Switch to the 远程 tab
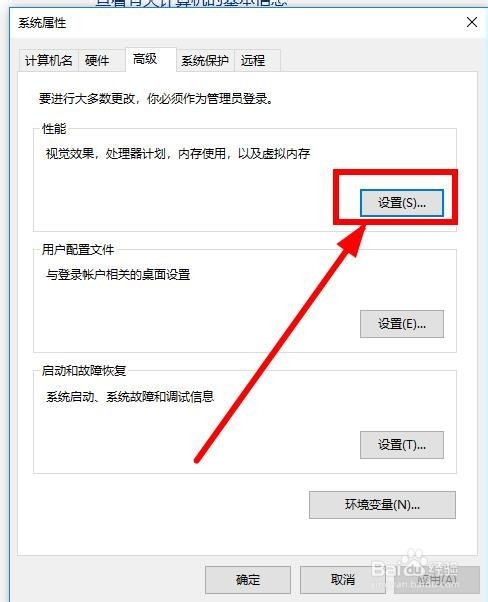Image resolution: width=488 pixels, height=602 pixels. (257, 61)
